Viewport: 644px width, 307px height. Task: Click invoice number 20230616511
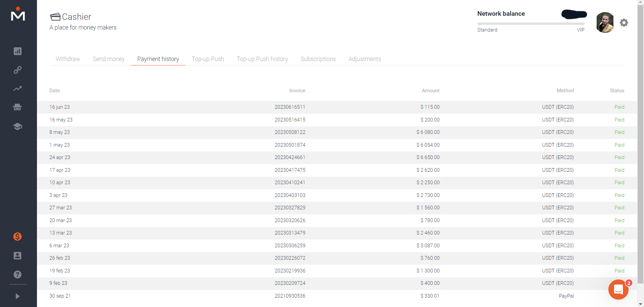click(290, 107)
